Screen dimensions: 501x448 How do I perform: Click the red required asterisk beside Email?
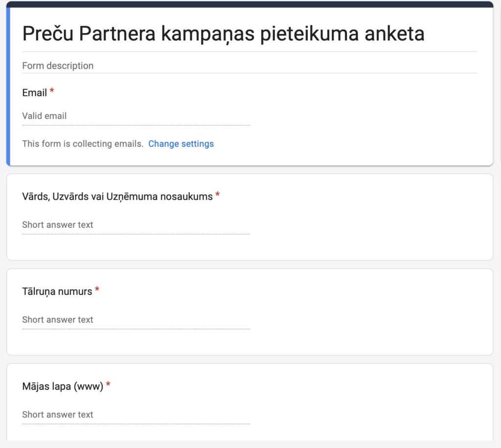(52, 92)
